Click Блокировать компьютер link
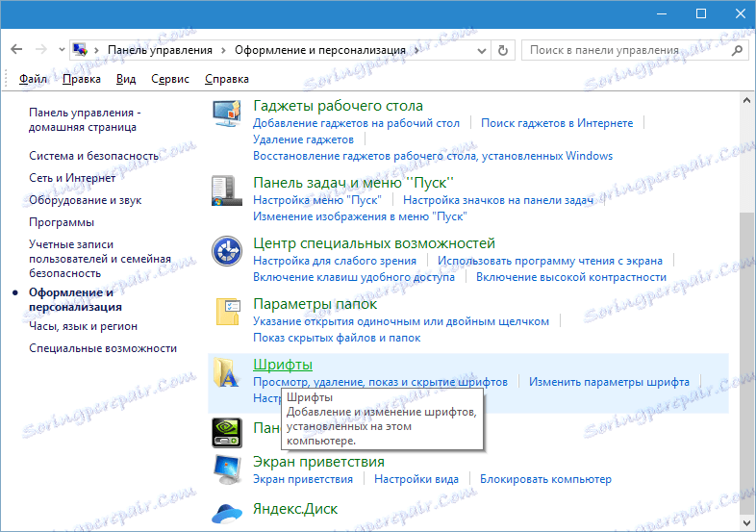Viewport: 756px width, 532px height. click(545, 479)
